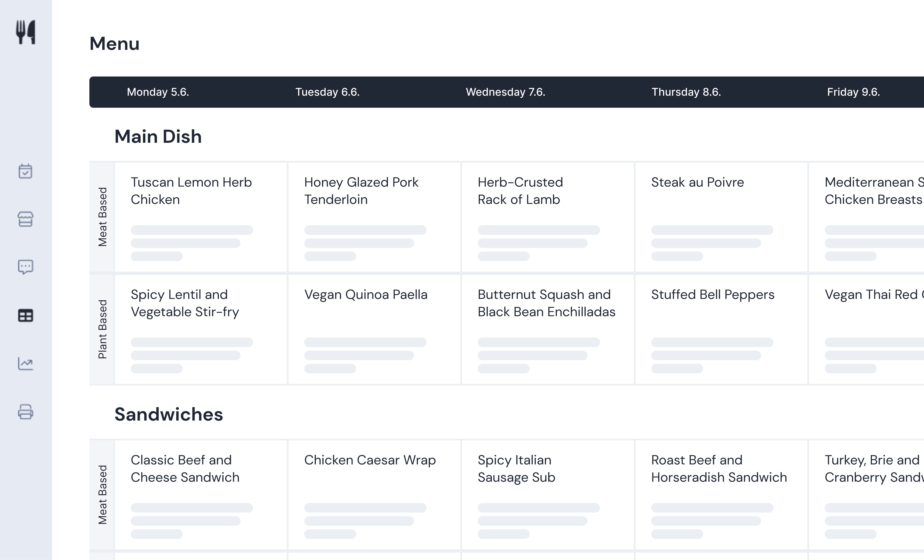Select the Friday 9.6. column header
Image resolution: width=924 pixels, height=560 pixels.
tap(853, 92)
